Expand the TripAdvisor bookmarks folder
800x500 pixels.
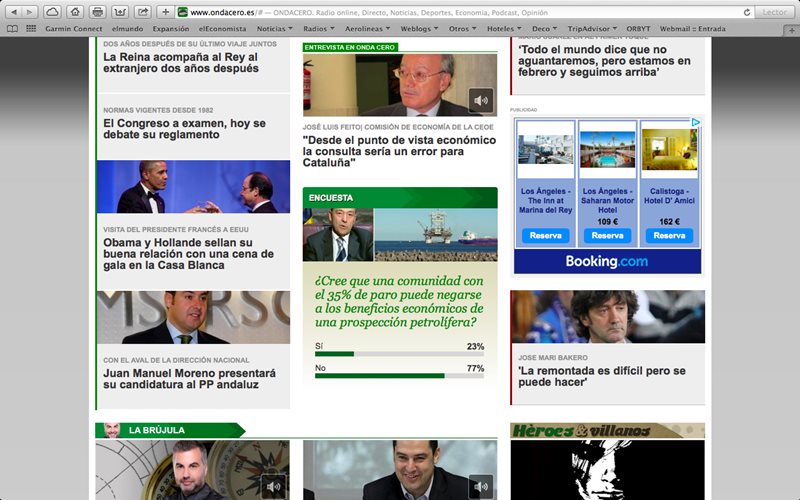(592, 28)
